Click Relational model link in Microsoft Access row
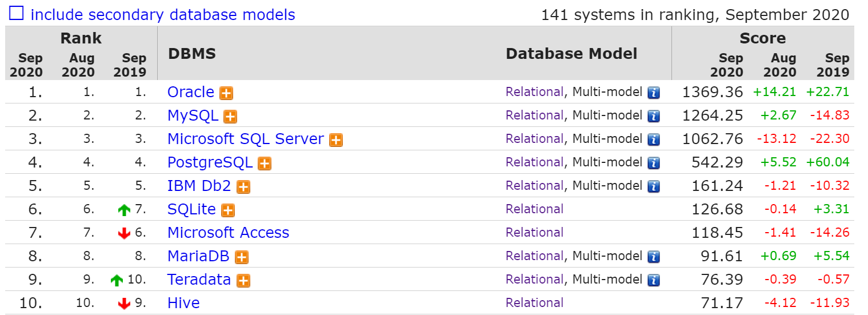Viewport: 868px width, 315px height. tap(534, 233)
